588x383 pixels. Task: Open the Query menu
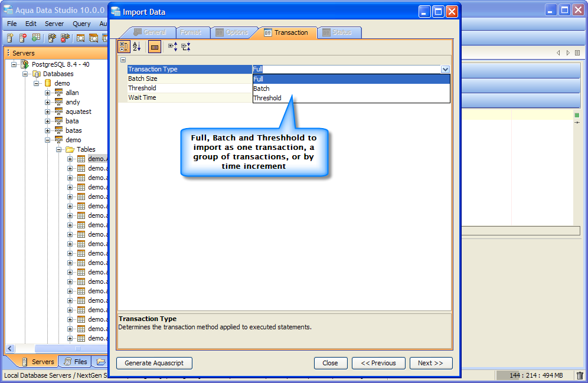tap(81, 24)
